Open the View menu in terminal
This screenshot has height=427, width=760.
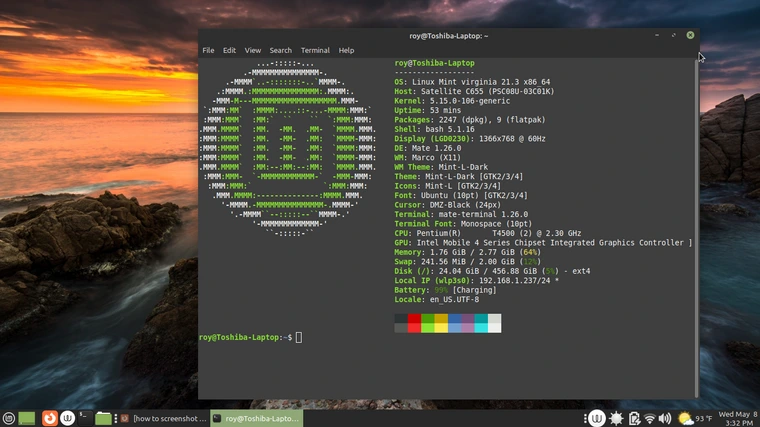[x=253, y=50]
